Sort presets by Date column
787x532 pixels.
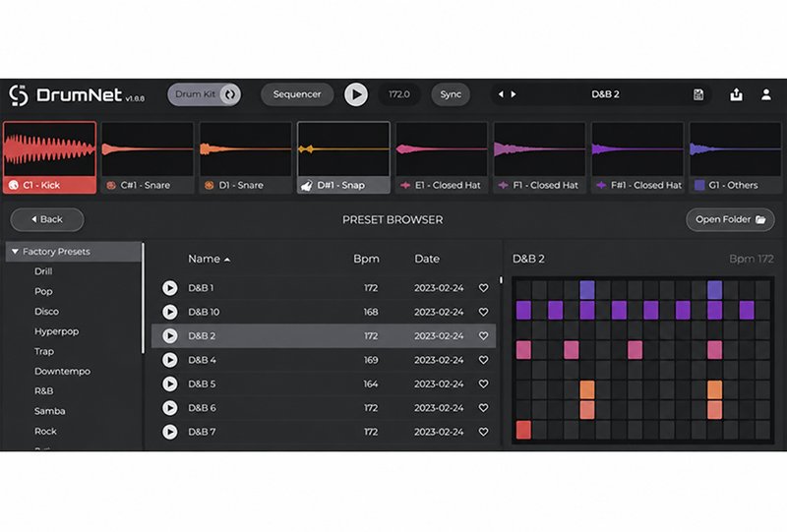coord(427,259)
